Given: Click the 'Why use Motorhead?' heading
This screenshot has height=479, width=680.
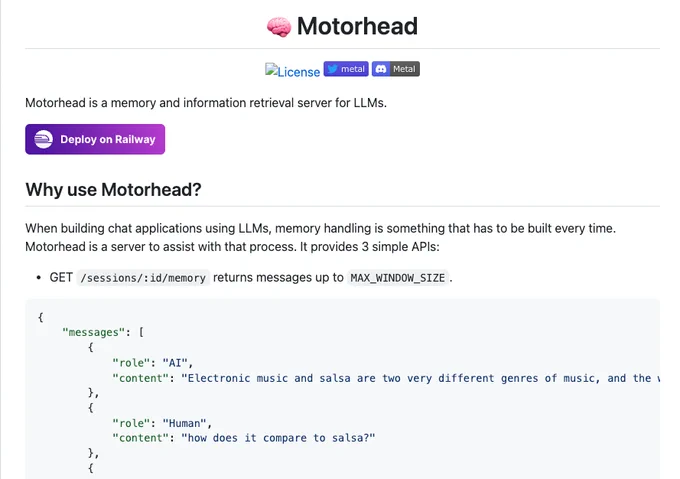Looking at the screenshot, I should (x=113, y=189).
